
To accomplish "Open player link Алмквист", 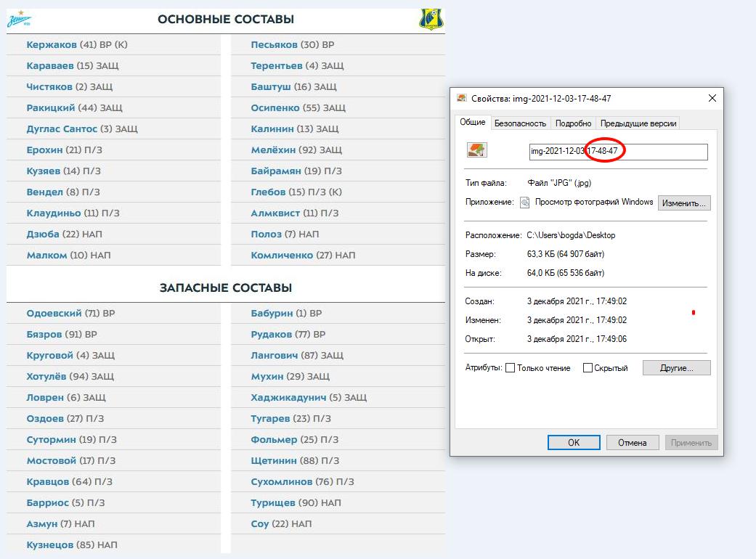I will click(275, 213).
